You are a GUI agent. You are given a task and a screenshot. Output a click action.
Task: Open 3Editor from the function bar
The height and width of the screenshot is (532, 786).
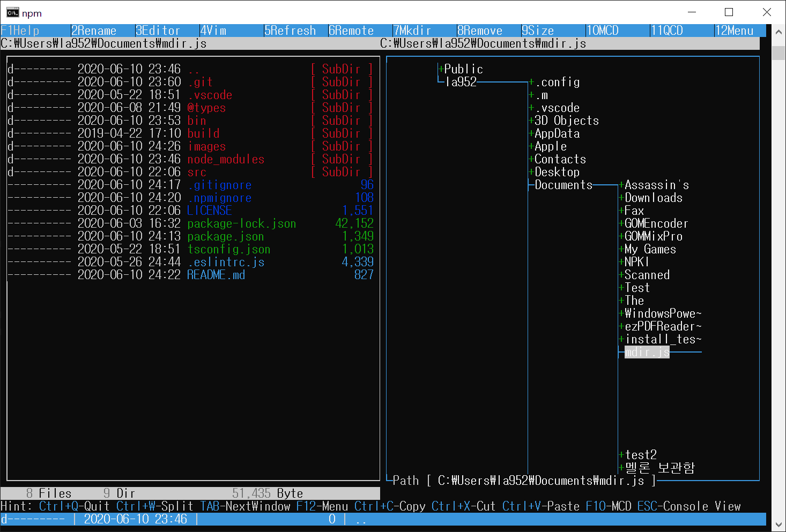point(158,31)
